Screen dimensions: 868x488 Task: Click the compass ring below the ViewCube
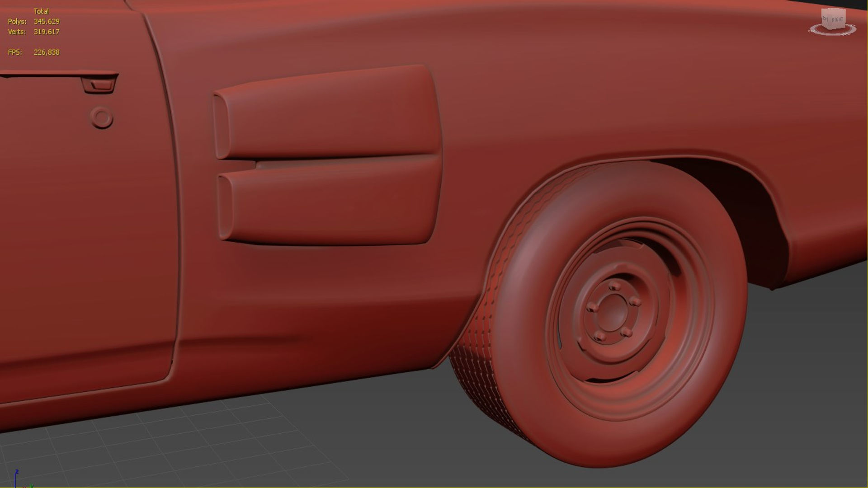833,33
